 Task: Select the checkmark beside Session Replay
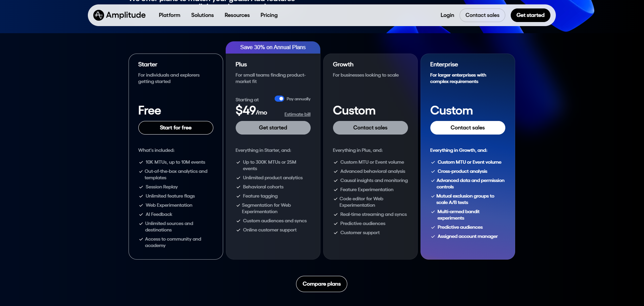pos(141,187)
